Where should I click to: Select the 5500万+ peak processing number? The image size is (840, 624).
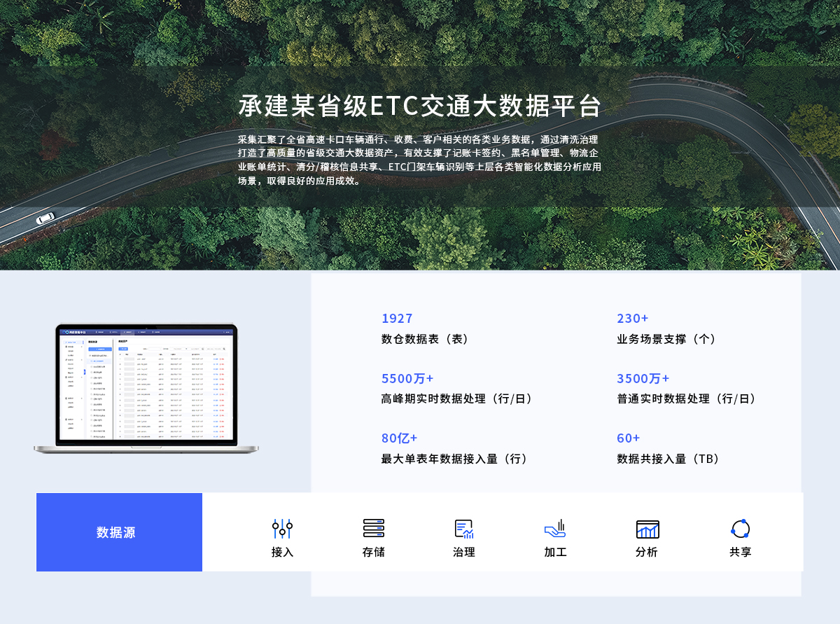coord(407,379)
